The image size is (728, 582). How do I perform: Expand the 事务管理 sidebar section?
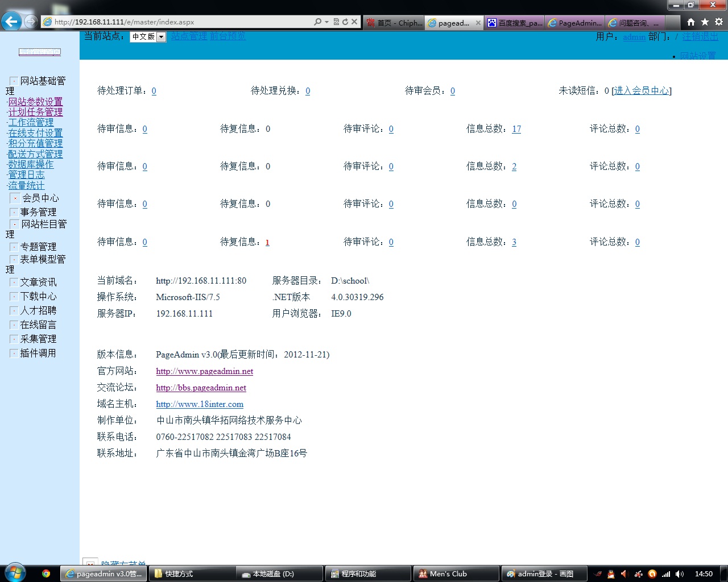click(x=14, y=212)
